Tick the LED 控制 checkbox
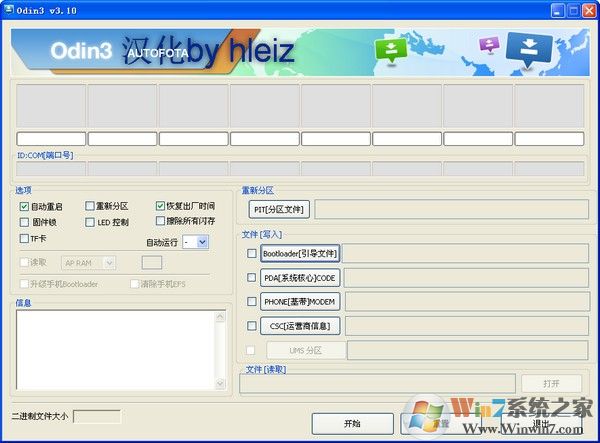 pos(90,222)
